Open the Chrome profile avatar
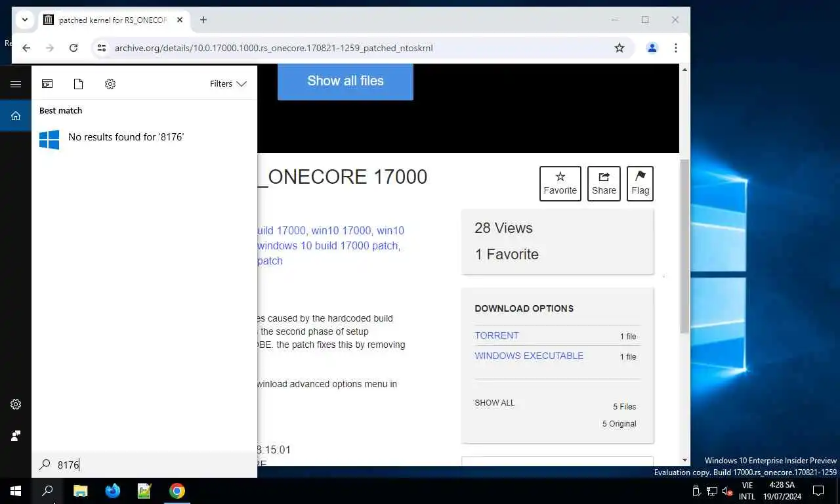 (652, 48)
